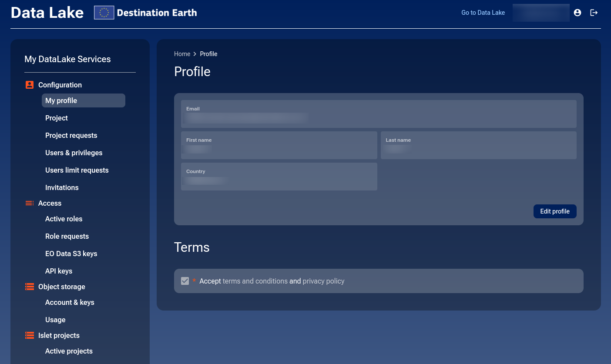The height and width of the screenshot is (364, 611).
Task: Click the logout icon in header
Action: point(594,13)
